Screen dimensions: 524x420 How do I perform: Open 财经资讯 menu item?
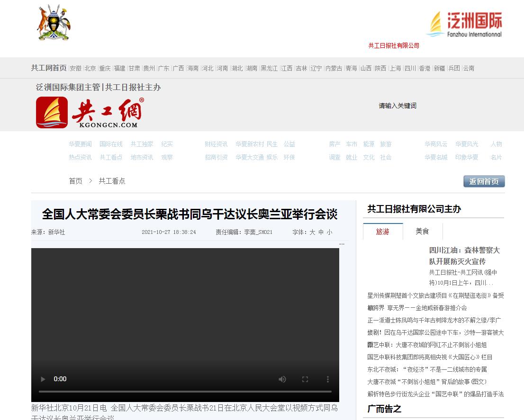(216, 144)
